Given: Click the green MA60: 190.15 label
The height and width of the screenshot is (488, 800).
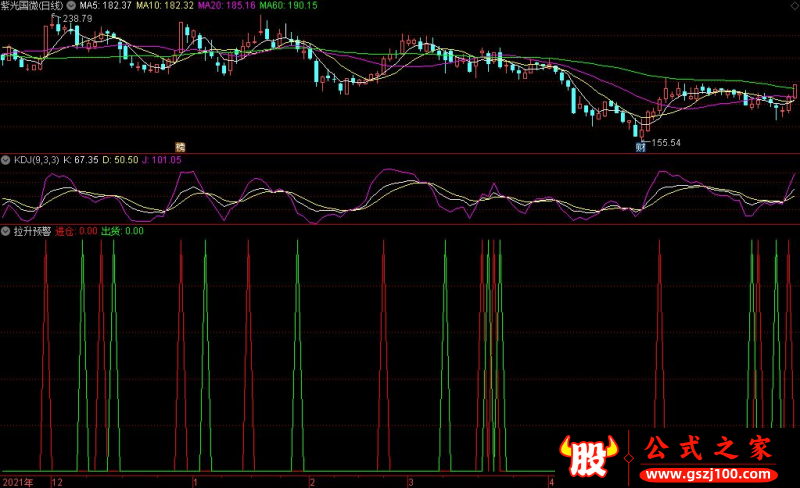Looking at the screenshot, I should (x=288, y=6).
